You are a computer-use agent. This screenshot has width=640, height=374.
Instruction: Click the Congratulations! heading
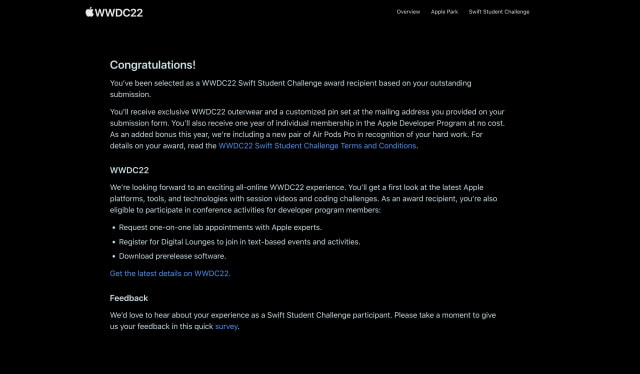point(153,65)
